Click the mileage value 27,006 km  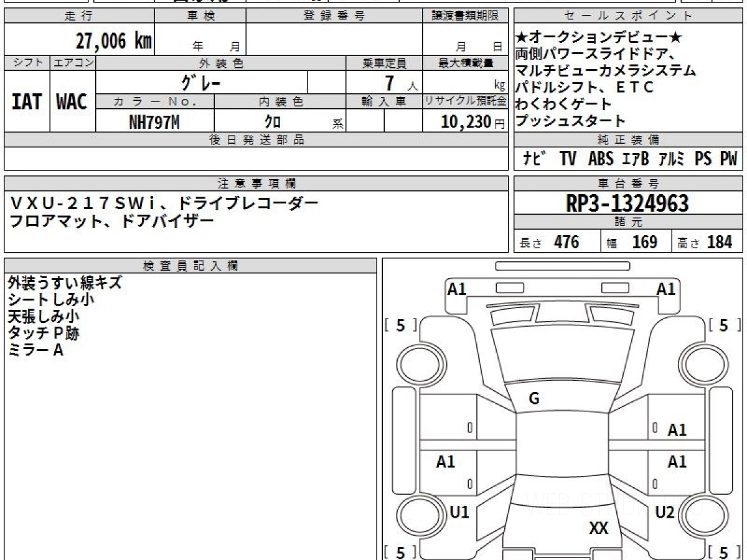tap(114, 41)
